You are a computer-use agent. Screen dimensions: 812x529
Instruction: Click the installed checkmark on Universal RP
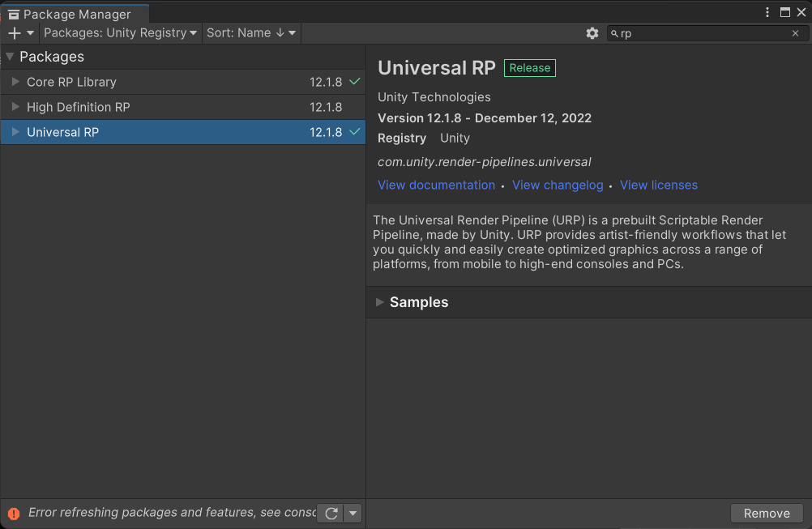(355, 131)
